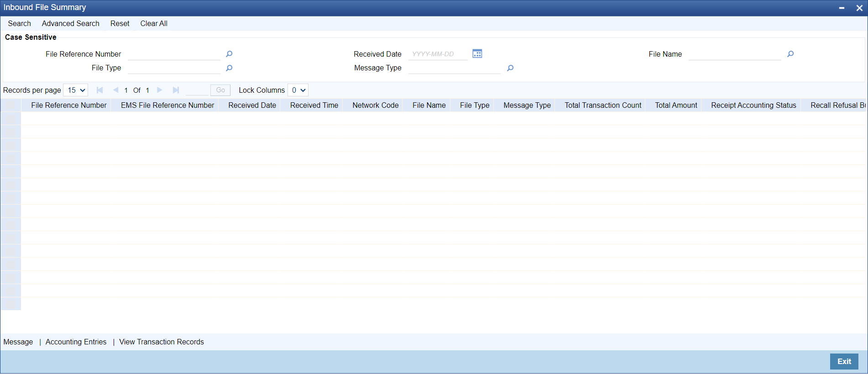868x375 pixels.
Task: Focus the File Name search input field
Action: pyautogui.click(x=735, y=54)
